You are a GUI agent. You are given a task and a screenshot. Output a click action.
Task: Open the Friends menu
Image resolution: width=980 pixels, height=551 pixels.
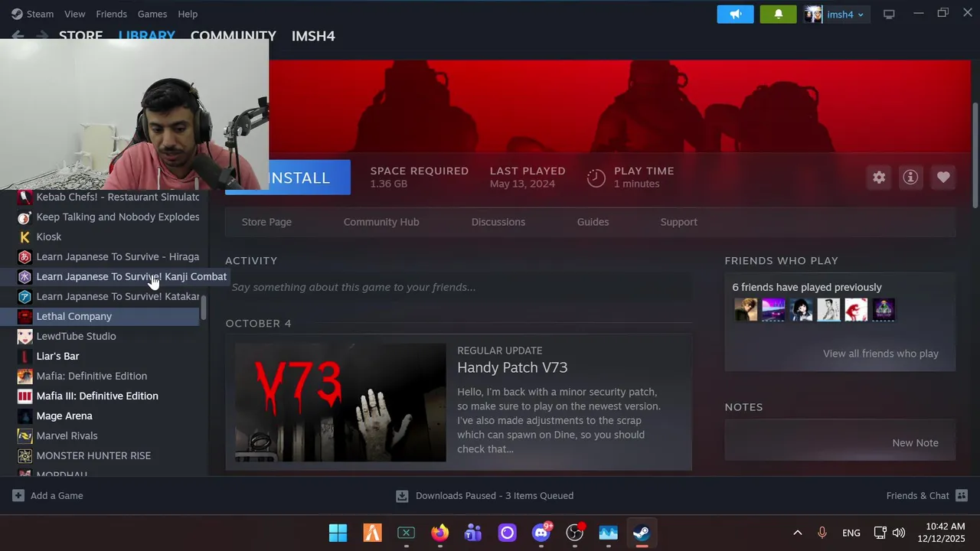click(x=112, y=14)
